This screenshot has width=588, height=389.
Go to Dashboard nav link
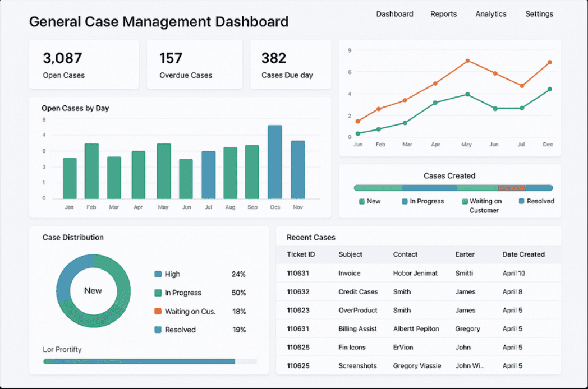(394, 14)
